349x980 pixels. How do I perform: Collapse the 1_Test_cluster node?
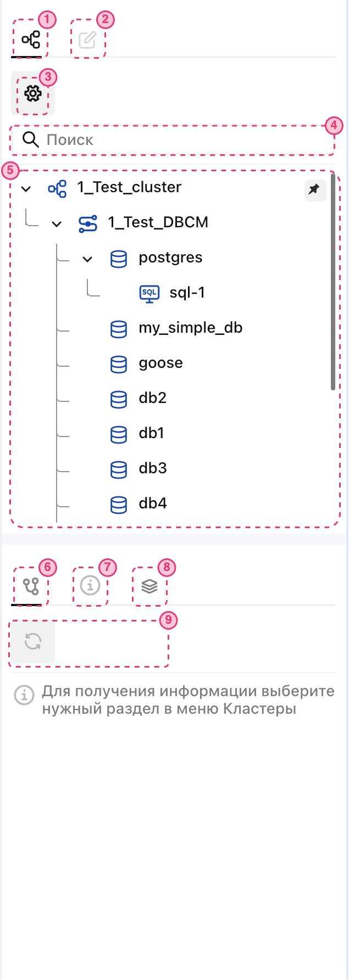(x=26, y=189)
